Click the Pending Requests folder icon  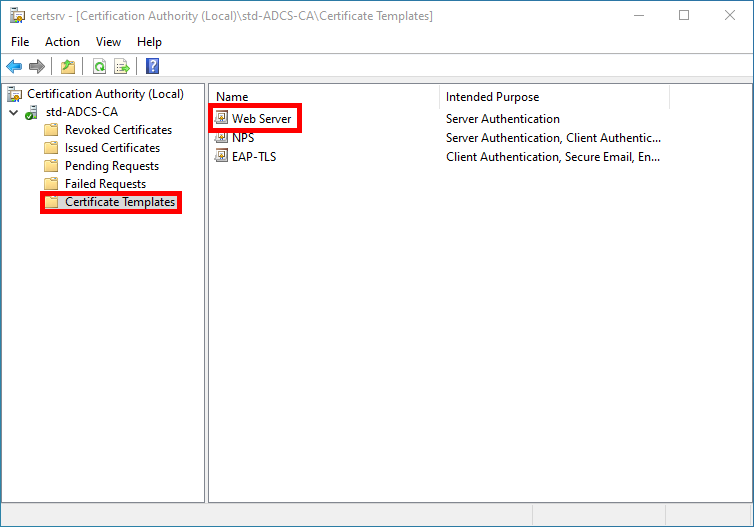click(51, 166)
